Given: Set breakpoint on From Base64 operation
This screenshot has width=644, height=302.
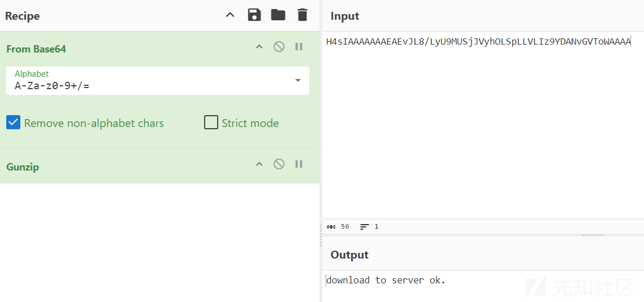Looking at the screenshot, I should [x=299, y=47].
